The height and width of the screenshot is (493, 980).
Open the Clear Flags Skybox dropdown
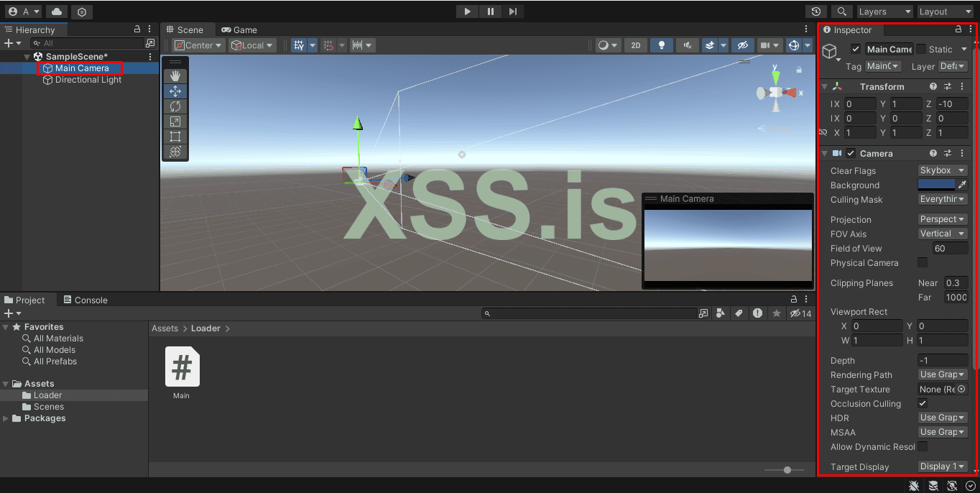(942, 171)
